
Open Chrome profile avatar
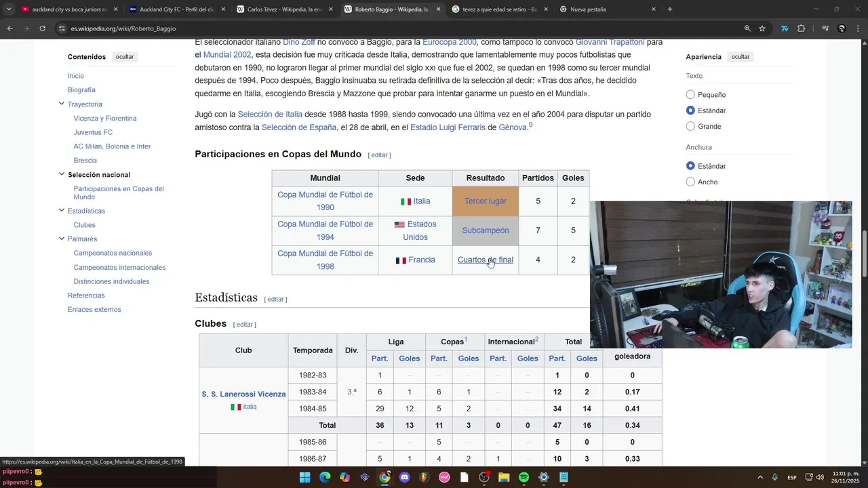(x=842, y=28)
